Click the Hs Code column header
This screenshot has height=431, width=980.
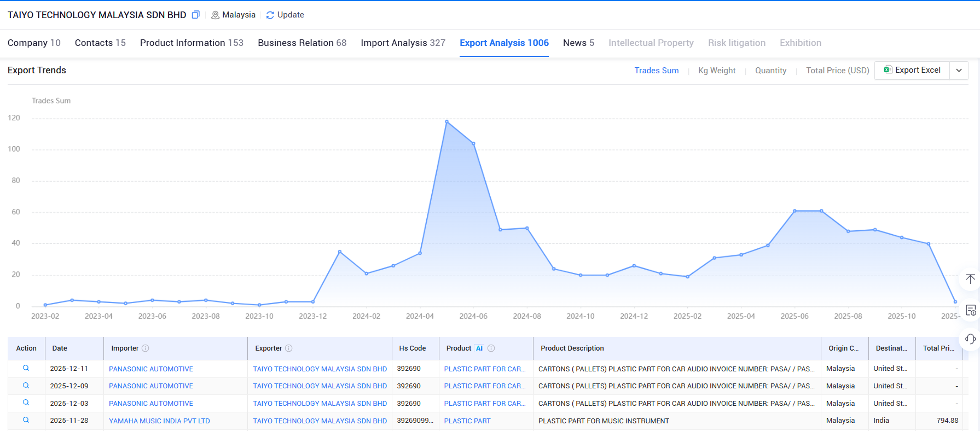pyautogui.click(x=413, y=348)
